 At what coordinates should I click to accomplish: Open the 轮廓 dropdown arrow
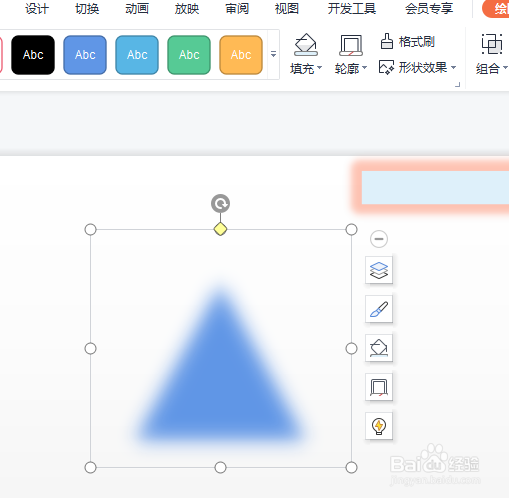(364, 68)
